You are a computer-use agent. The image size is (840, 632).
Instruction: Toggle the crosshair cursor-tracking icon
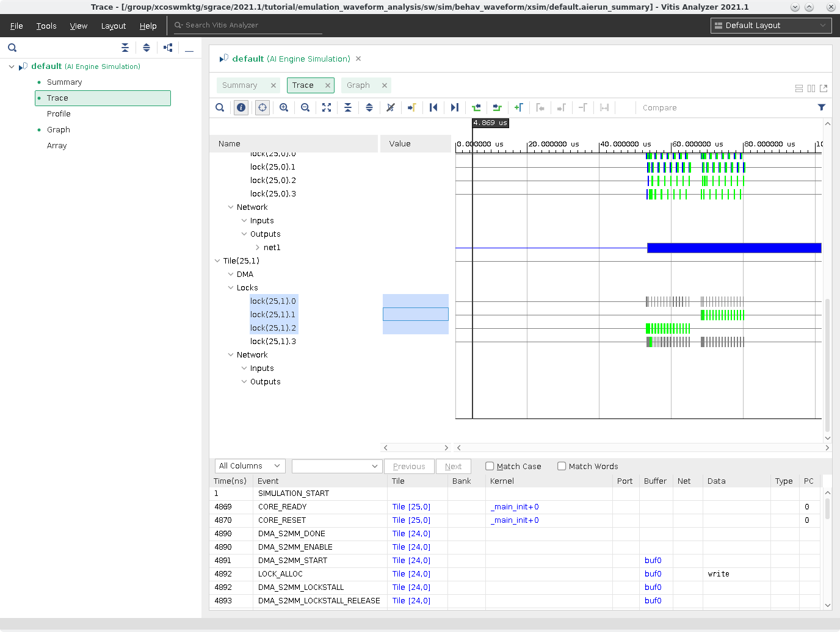coord(262,107)
